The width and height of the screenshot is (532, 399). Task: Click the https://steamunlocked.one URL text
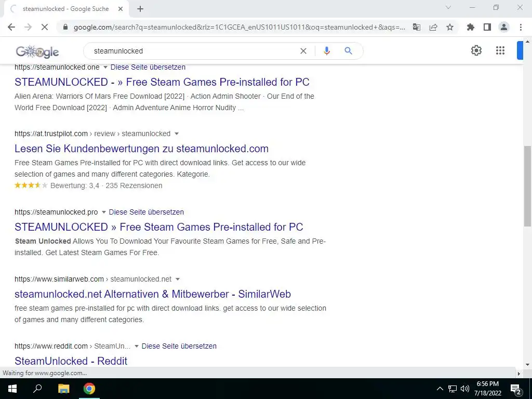[x=57, y=67]
